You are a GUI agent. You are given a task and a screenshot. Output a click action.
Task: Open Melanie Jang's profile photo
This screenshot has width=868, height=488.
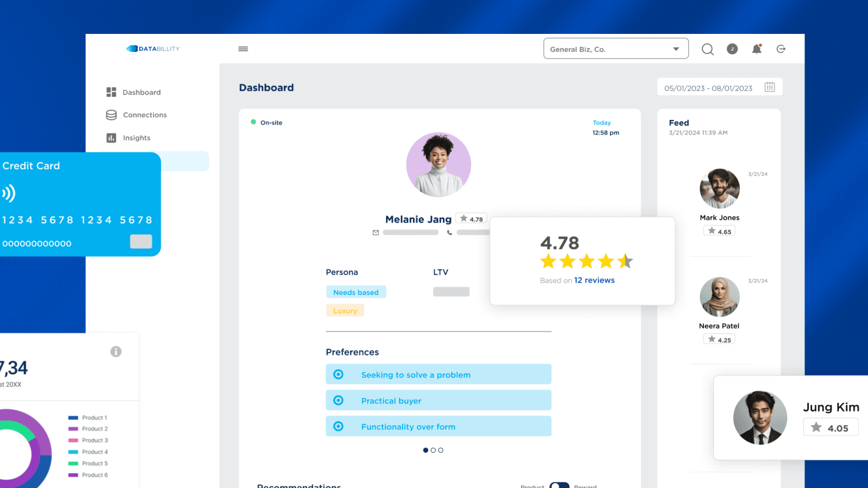(x=439, y=164)
